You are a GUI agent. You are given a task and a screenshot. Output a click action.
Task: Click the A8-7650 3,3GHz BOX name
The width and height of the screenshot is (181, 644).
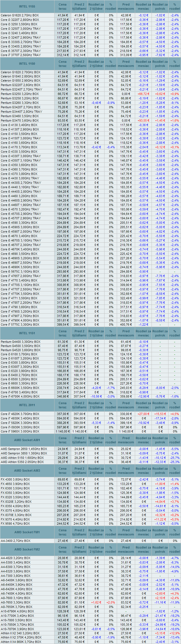pos(16,602)
